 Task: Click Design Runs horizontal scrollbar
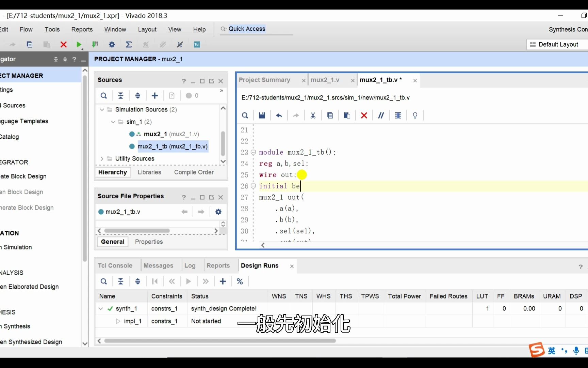tap(220, 341)
